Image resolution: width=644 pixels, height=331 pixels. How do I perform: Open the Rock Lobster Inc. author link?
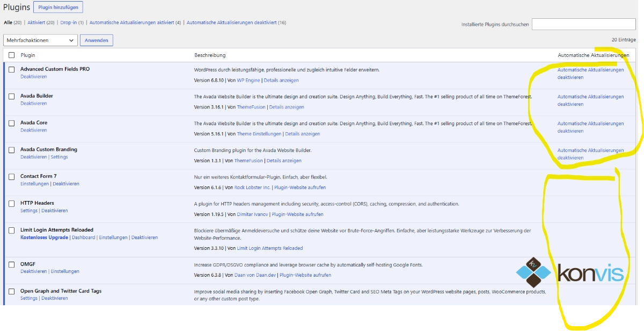[253, 188]
